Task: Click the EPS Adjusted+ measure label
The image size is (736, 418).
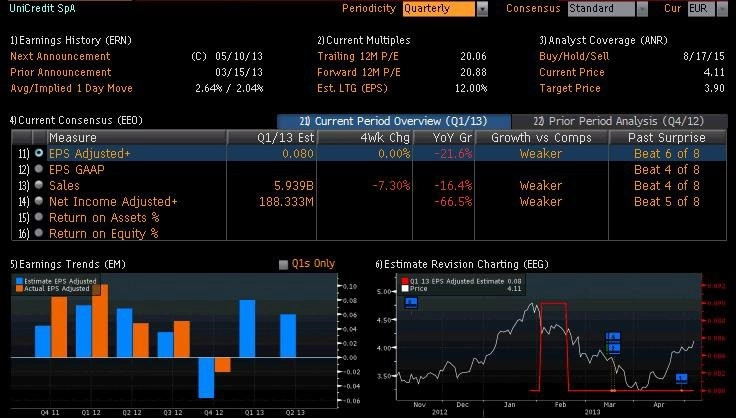Action: [x=90, y=153]
